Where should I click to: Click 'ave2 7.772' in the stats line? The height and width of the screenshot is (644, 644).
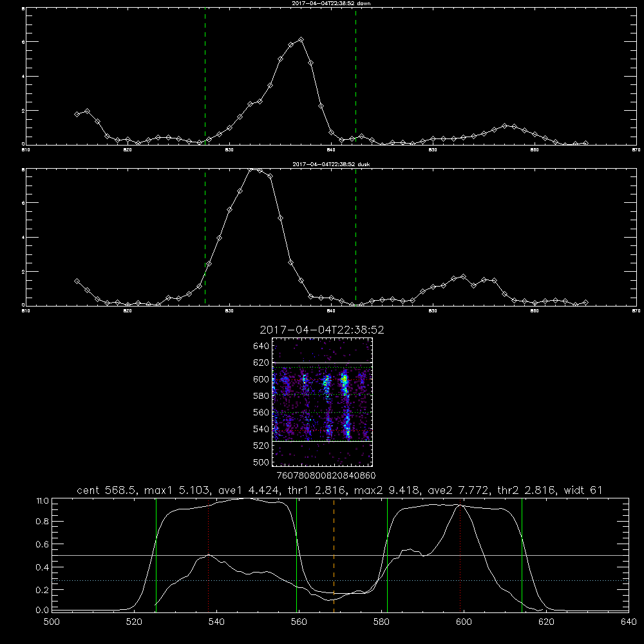(x=460, y=490)
